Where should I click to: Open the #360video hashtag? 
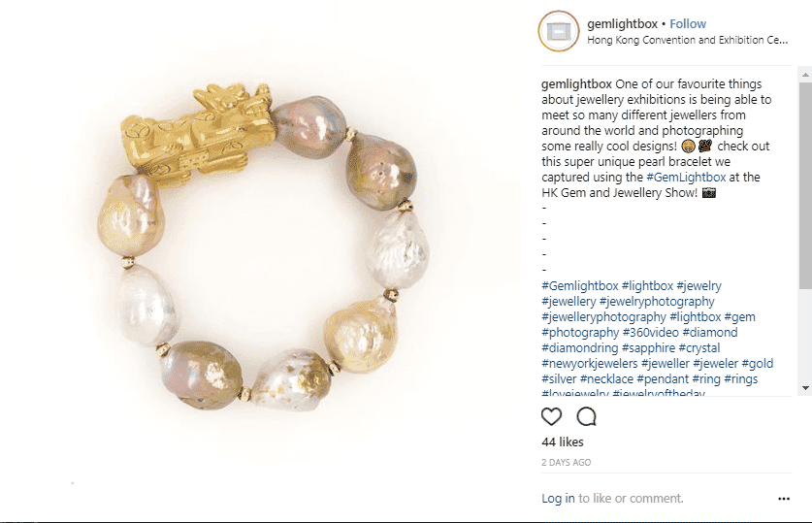tap(650, 333)
